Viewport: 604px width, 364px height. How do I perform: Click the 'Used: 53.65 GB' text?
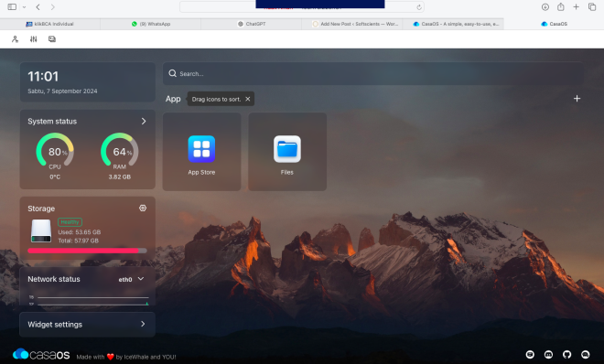pyautogui.click(x=80, y=232)
